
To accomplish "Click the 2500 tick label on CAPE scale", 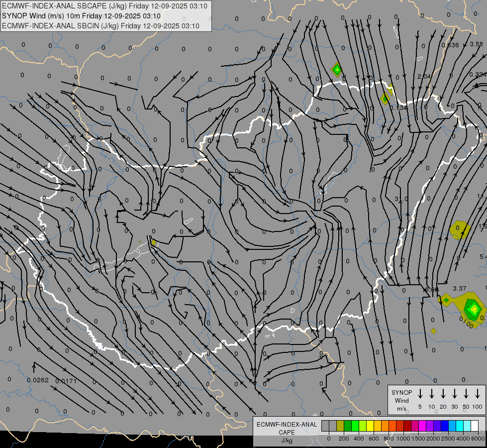I will click(448, 439).
